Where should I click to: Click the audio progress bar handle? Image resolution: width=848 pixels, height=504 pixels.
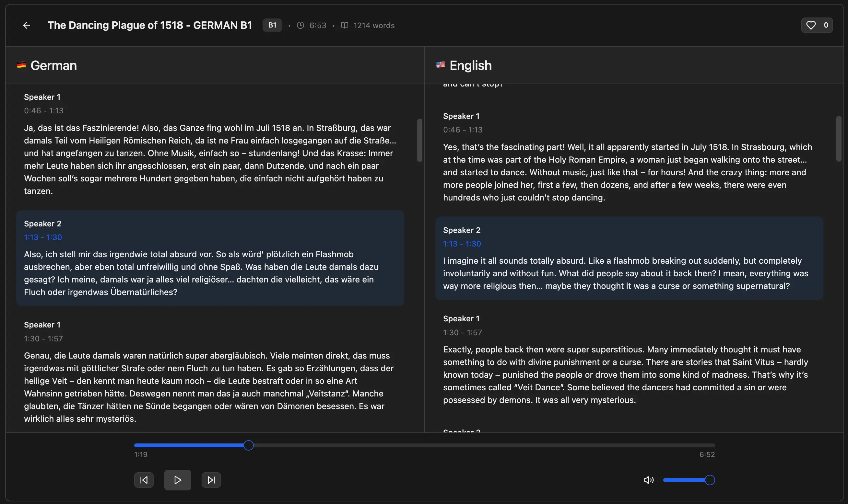(248, 445)
